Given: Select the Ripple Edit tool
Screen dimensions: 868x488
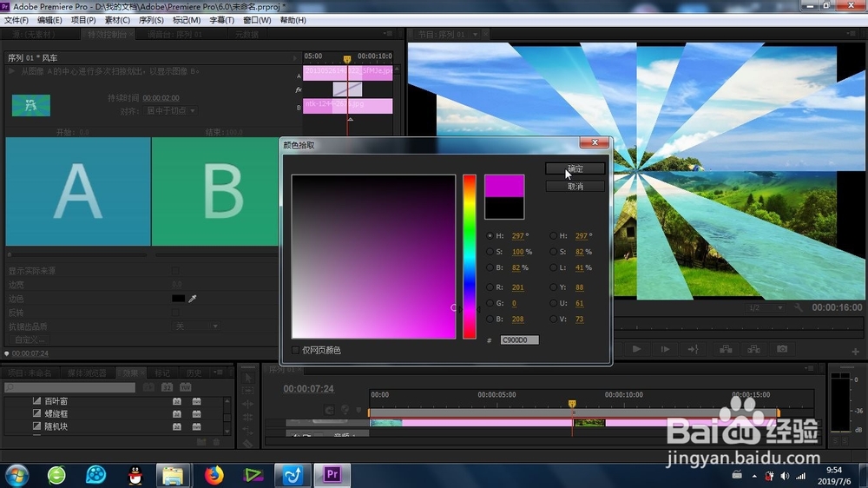Looking at the screenshot, I should [x=248, y=404].
